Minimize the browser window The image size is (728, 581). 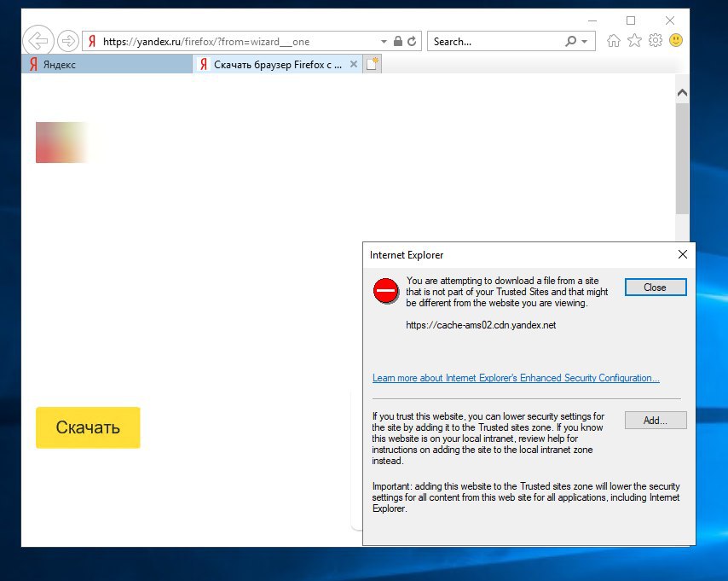[x=592, y=20]
